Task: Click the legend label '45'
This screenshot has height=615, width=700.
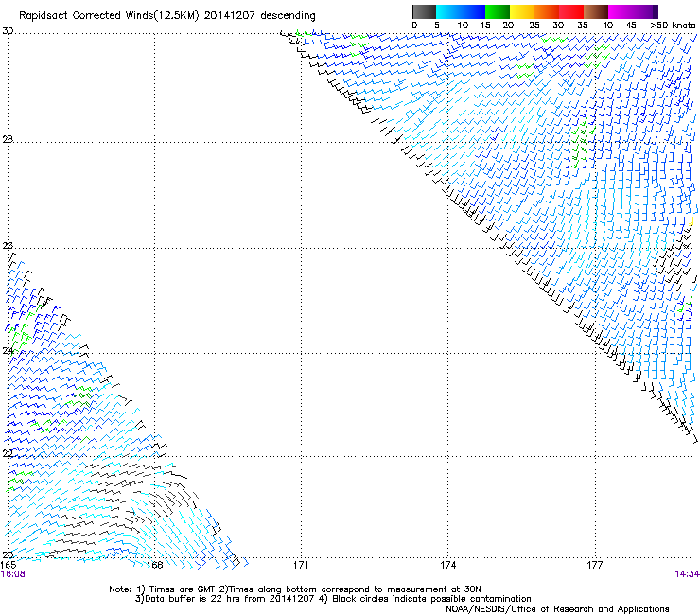Action: click(x=631, y=26)
